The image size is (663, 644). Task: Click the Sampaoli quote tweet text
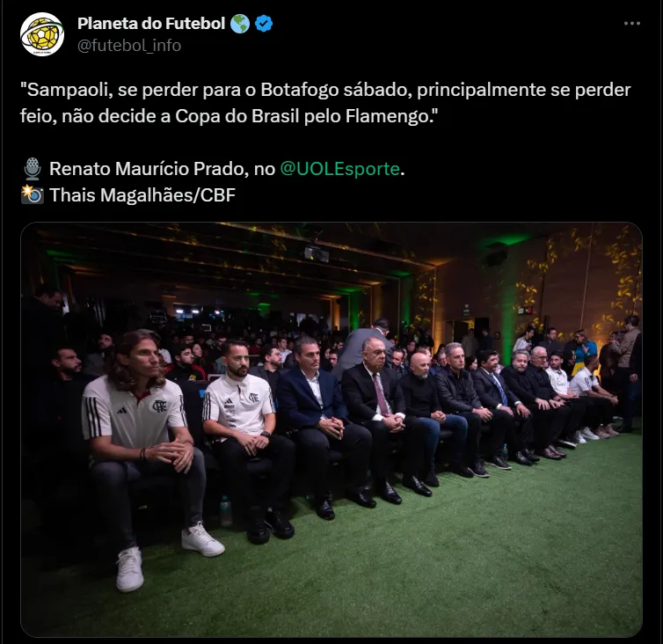(325, 103)
